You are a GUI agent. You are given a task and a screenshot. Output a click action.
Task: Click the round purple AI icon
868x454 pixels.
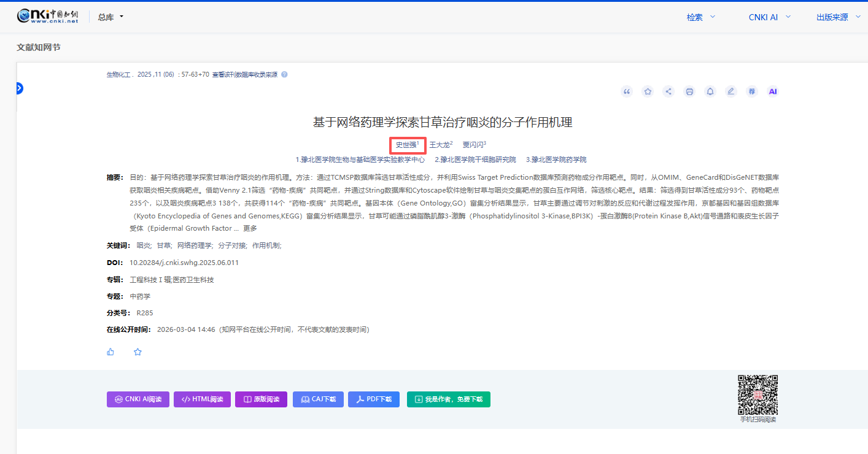point(773,91)
